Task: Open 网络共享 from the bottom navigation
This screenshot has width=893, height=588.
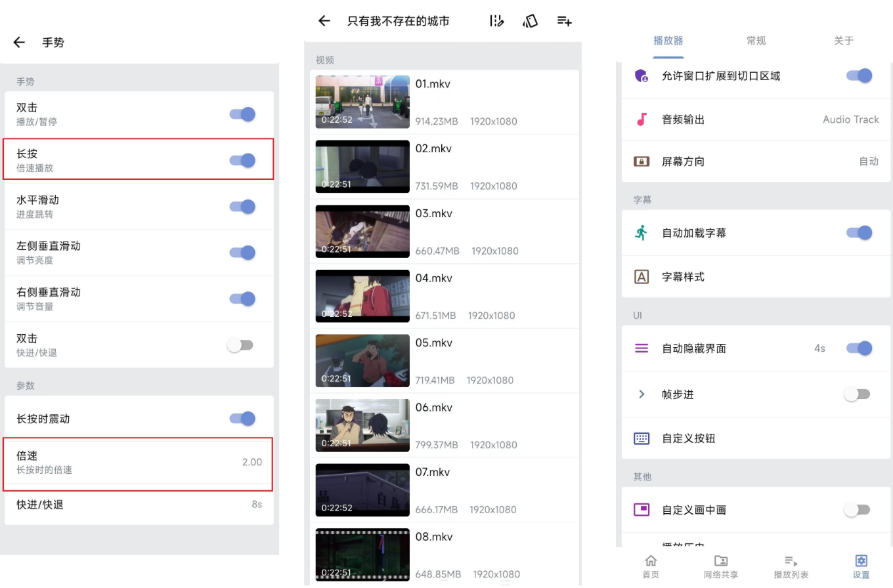Action: coord(720,566)
